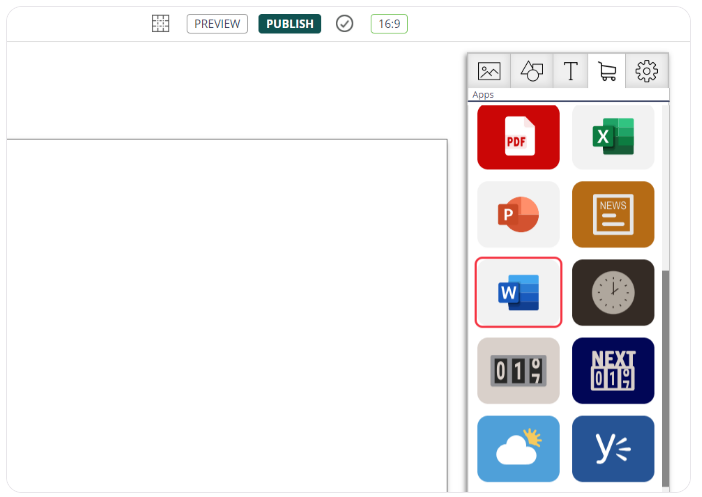Click the PREVIEW button
The width and height of the screenshot is (702, 497).
[x=217, y=24]
